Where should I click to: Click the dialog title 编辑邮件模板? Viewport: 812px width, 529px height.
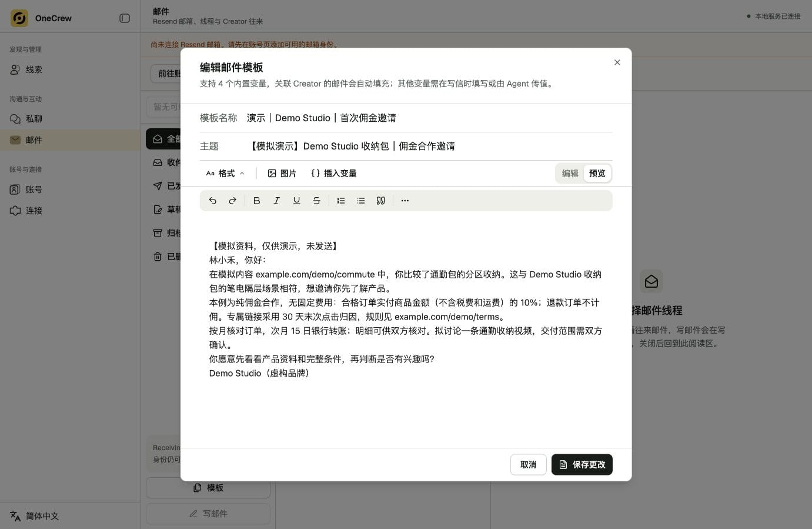(232, 68)
